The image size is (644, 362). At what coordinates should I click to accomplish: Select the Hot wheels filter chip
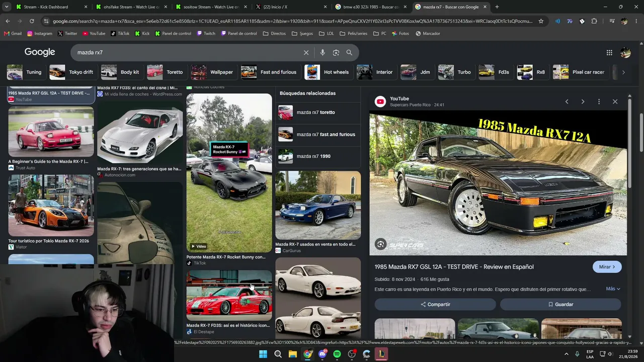tap(327, 72)
